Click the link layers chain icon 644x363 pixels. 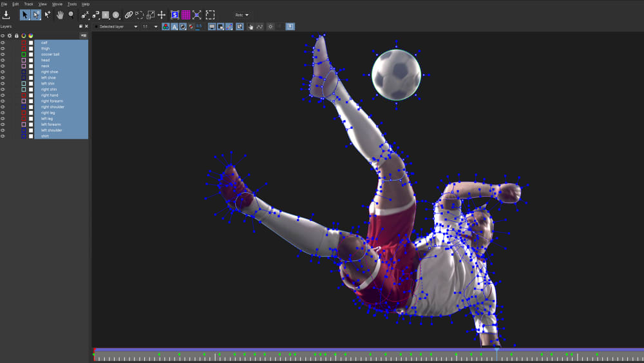[x=128, y=15]
